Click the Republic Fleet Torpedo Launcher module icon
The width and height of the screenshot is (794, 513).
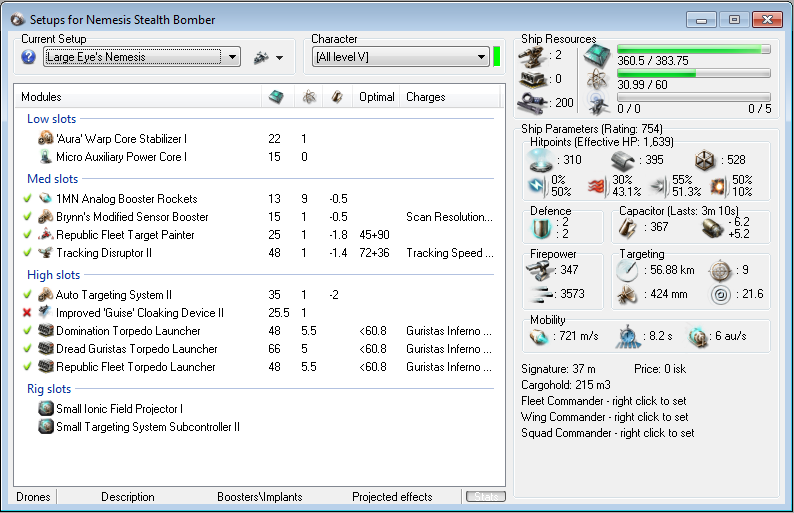pyautogui.click(x=46, y=367)
